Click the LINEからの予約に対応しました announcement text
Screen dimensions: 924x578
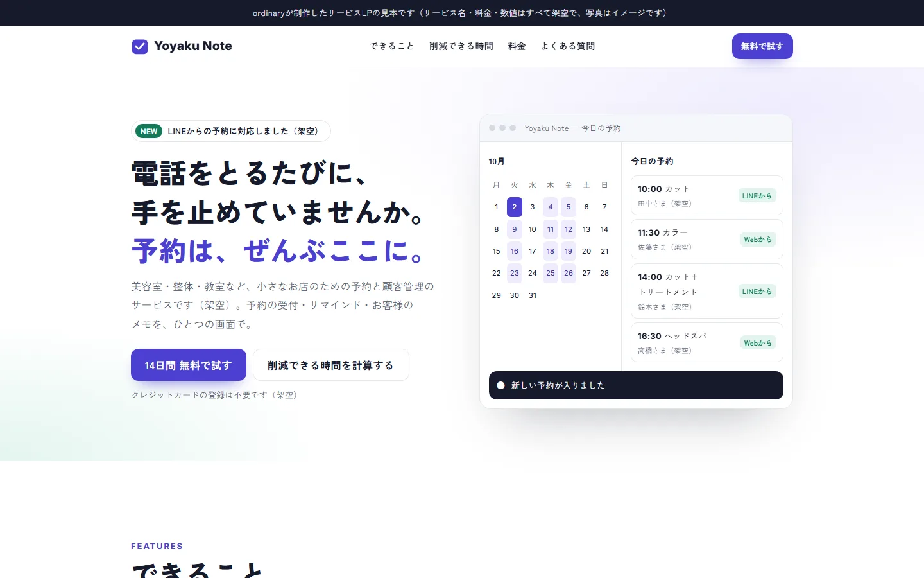click(x=245, y=131)
